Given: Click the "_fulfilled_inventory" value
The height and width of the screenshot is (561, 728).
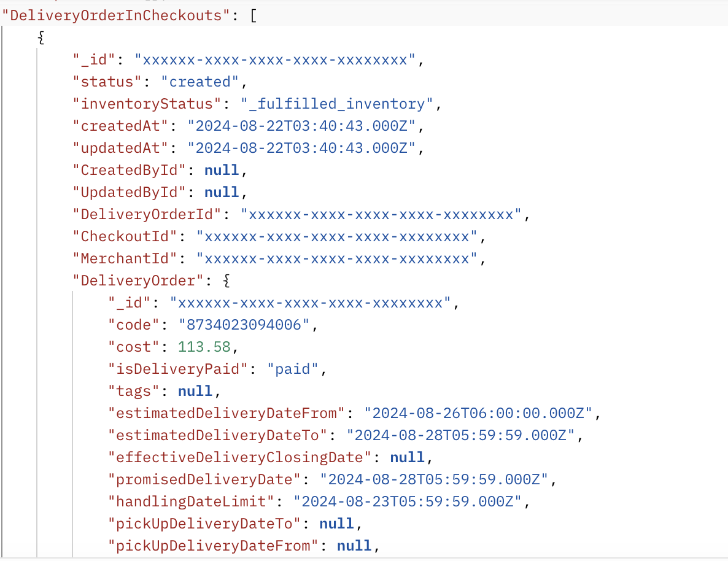Looking at the screenshot, I should (337, 104).
